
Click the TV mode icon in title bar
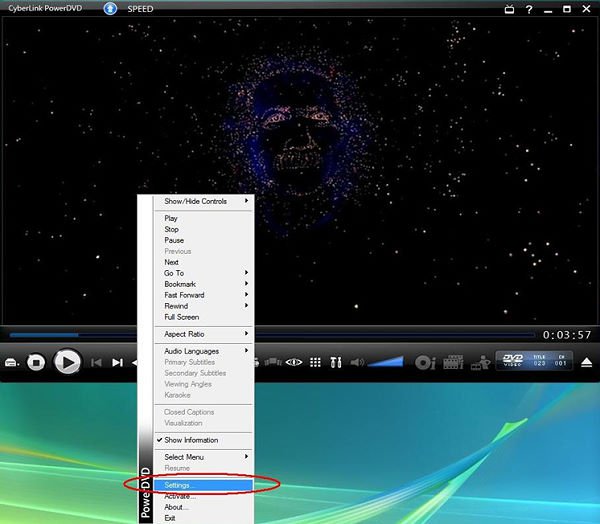507,9
